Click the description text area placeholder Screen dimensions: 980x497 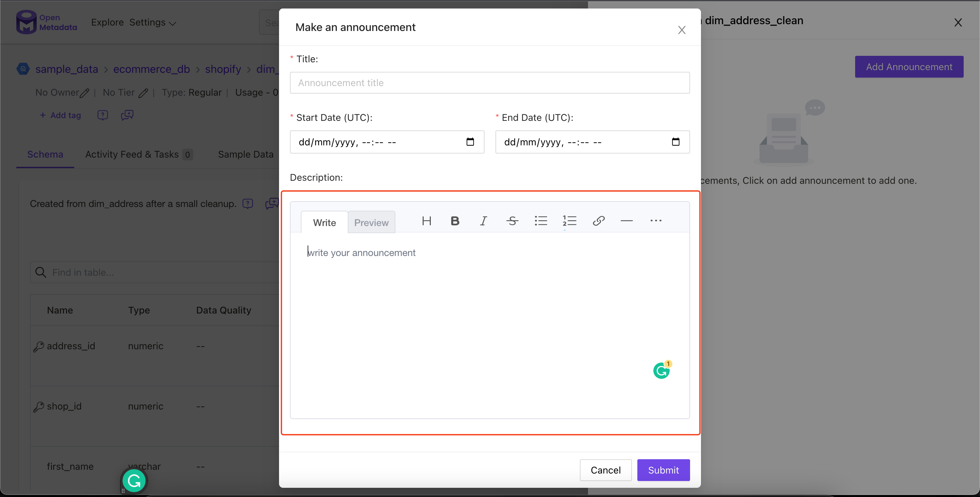[361, 253]
